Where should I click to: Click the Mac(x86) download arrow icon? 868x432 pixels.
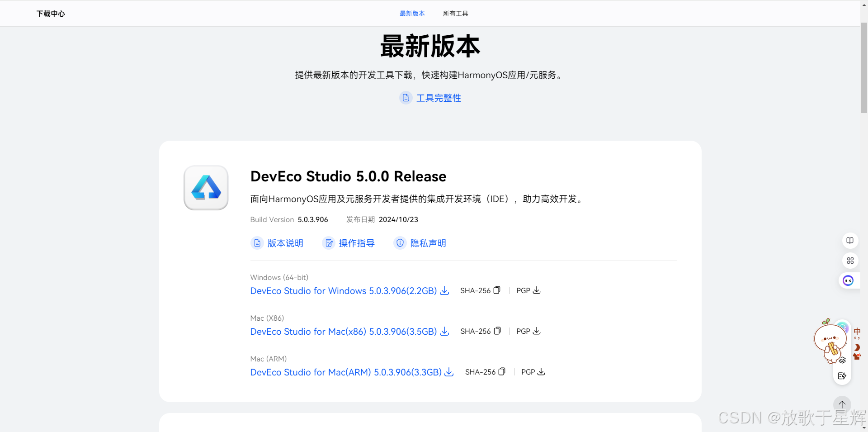click(x=444, y=332)
